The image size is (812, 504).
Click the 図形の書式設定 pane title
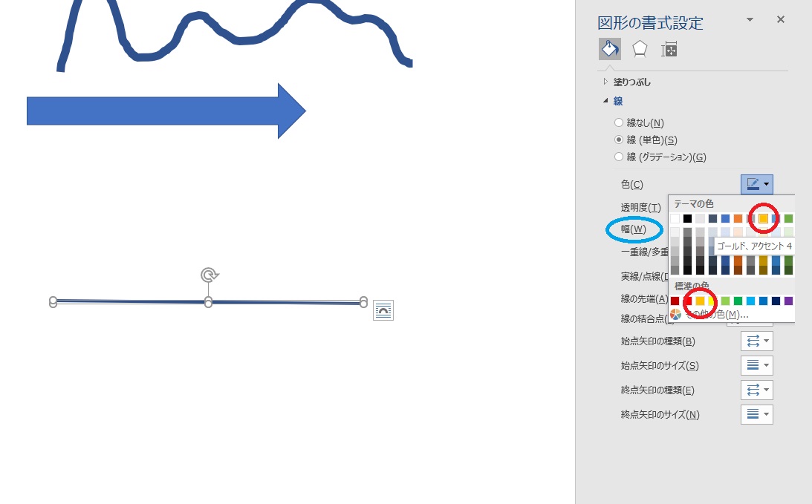tap(650, 23)
